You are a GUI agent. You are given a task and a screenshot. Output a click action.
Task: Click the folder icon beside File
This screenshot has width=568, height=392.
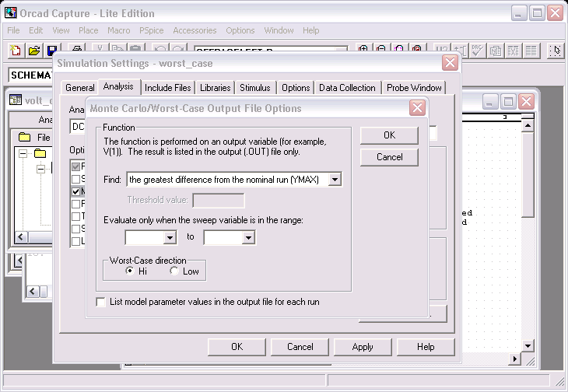[24, 137]
